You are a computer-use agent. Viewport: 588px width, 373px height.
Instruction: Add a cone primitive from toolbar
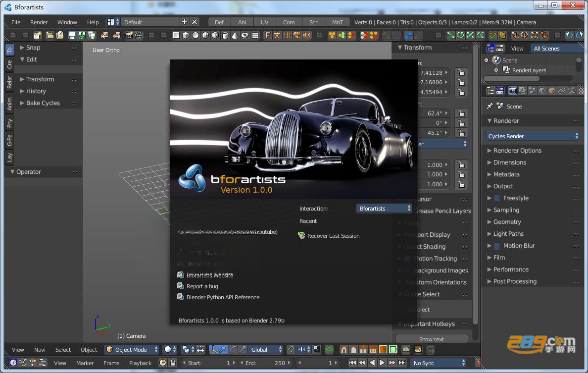[235, 35]
